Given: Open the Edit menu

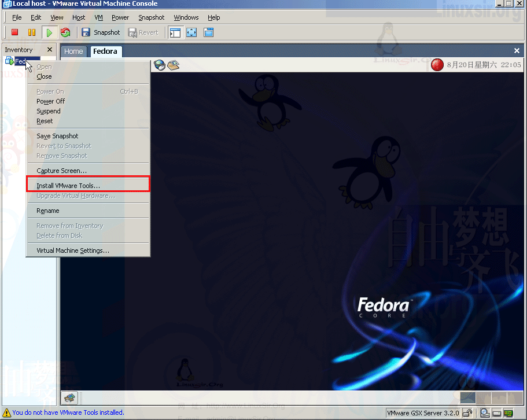Looking at the screenshot, I should pyautogui.click(x=36, y=17).
